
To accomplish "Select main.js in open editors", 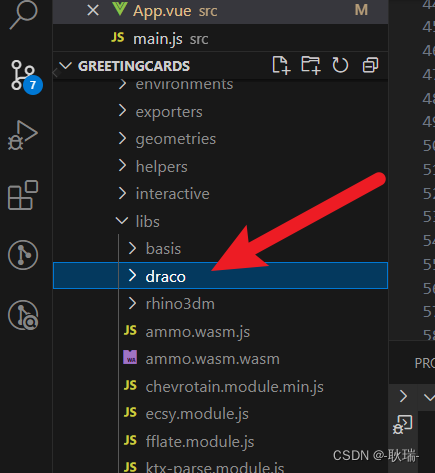I will (x=220, y=39).
